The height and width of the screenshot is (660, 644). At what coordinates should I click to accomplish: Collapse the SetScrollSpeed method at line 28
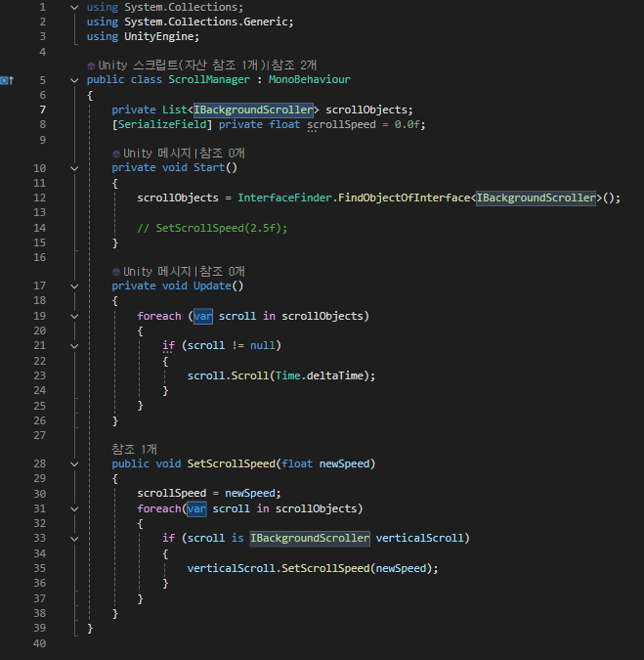click(74, 463)
